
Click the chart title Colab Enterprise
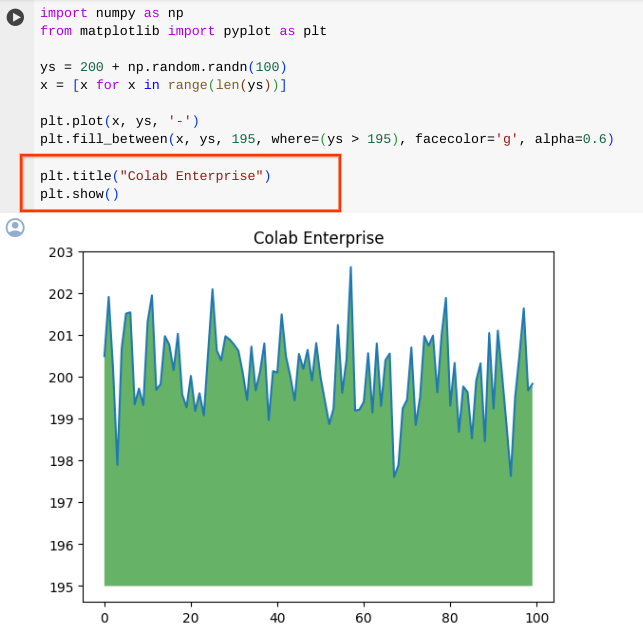coord(319,238)
